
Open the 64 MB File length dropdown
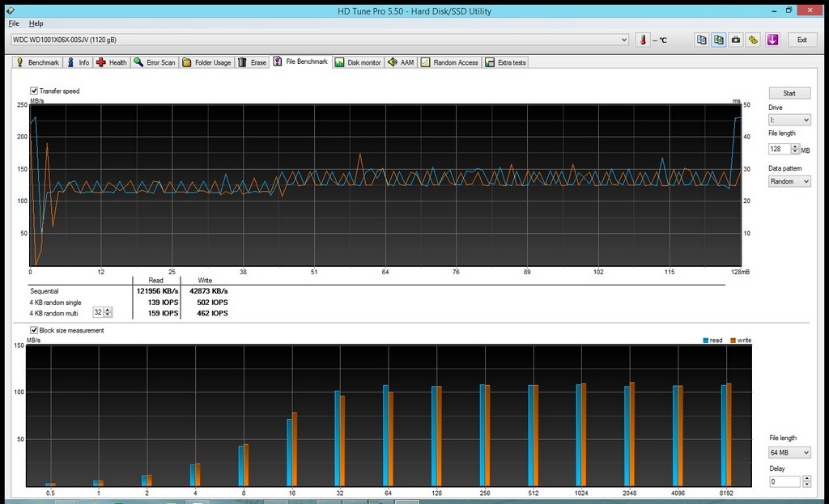[x=789, y=453]
